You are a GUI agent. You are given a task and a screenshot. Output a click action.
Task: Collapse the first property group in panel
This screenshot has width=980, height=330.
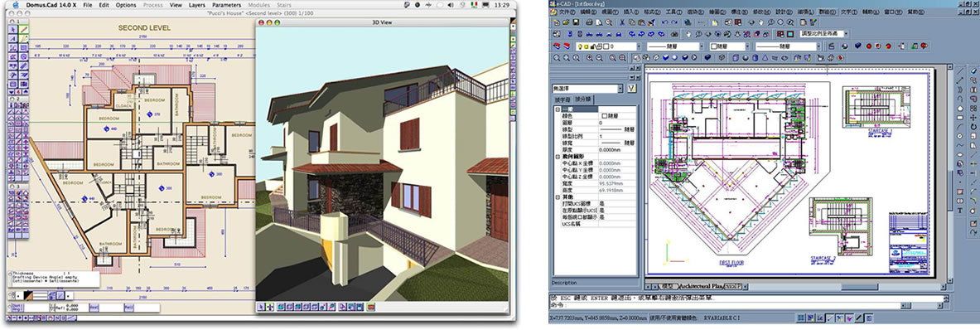coord(557,109)
